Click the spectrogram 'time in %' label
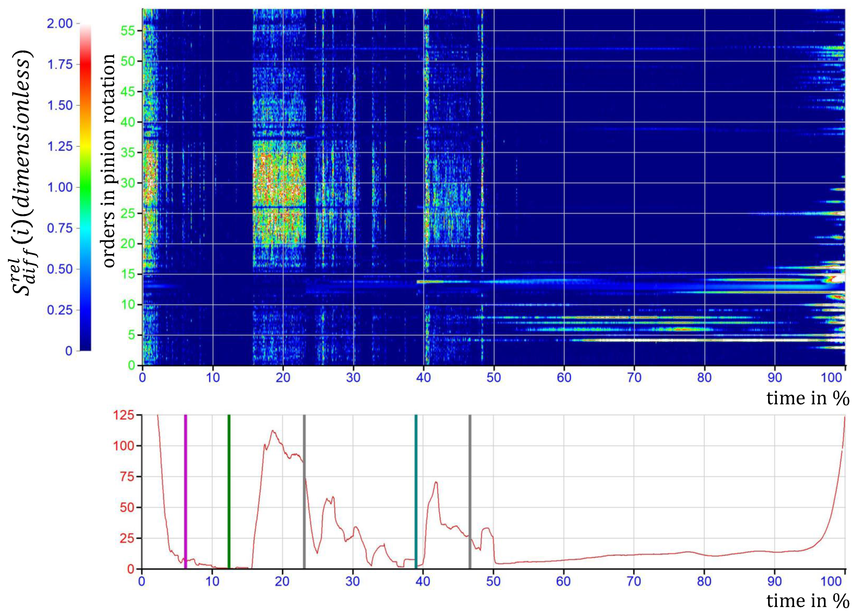 (808, 398)
